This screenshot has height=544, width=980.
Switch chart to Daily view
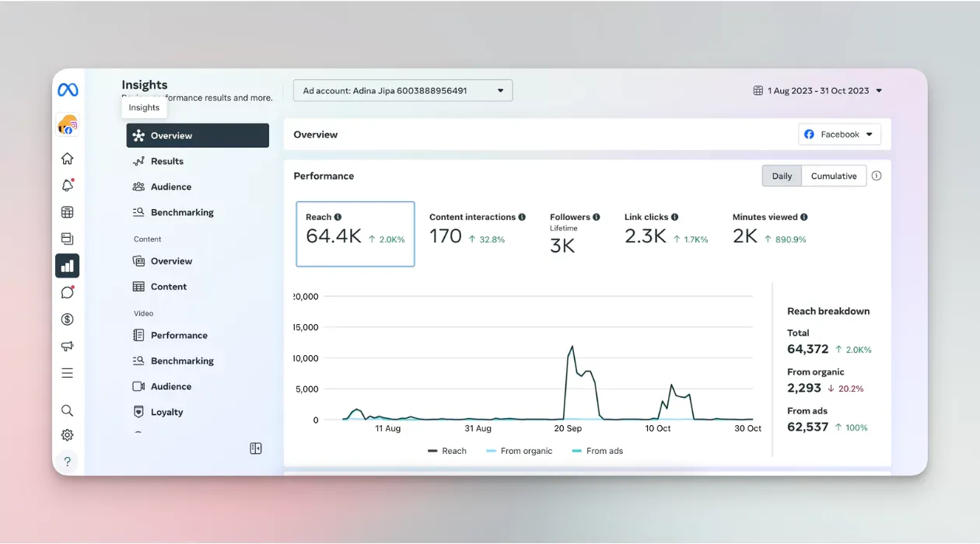[782, 176]
